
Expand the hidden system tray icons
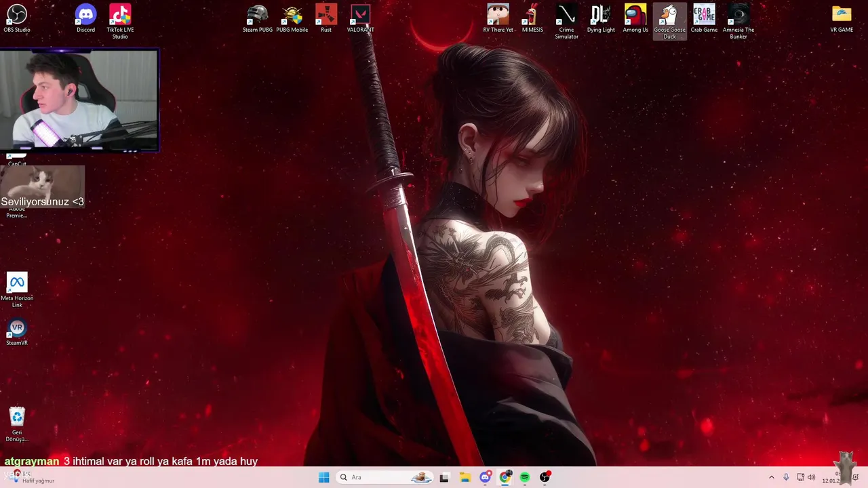[771, 477]
